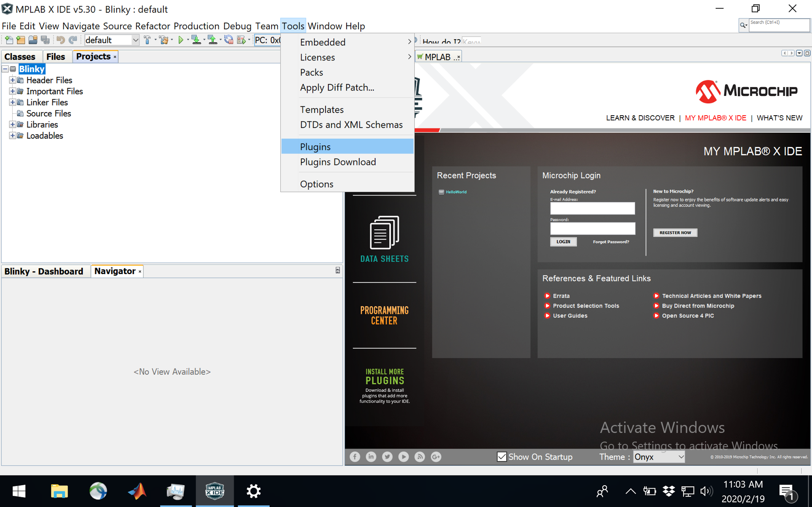The height and width of the screenshot is (507, 812).
Task: Expand the Header Files folder
Action: coord(12,80)
